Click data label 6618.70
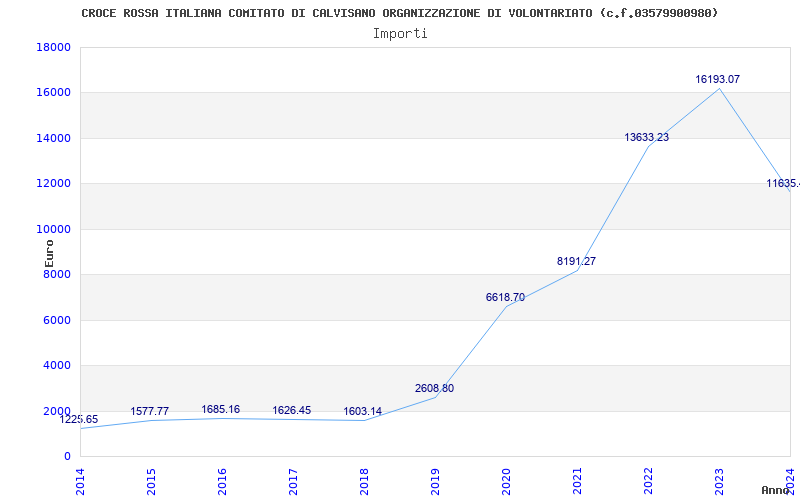This screenshot has height=500, width=800. [505, 297]
